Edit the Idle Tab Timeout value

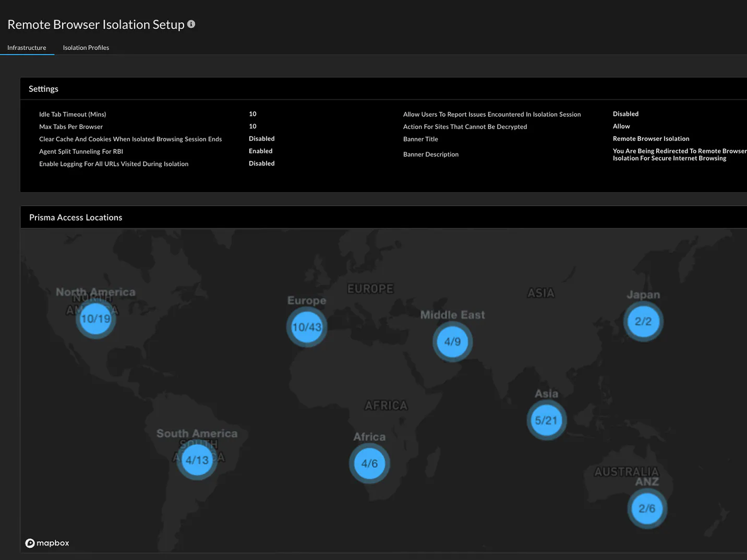[252, 114]
